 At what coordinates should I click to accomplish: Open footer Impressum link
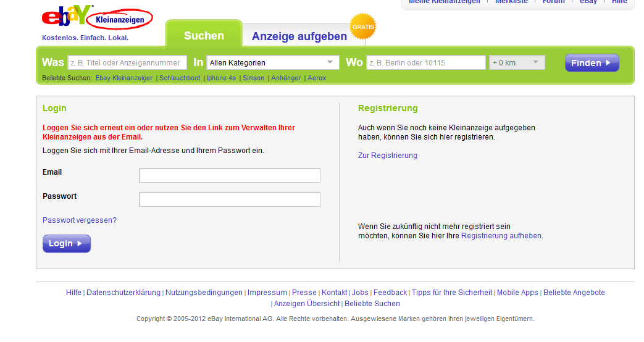point(267,293)
